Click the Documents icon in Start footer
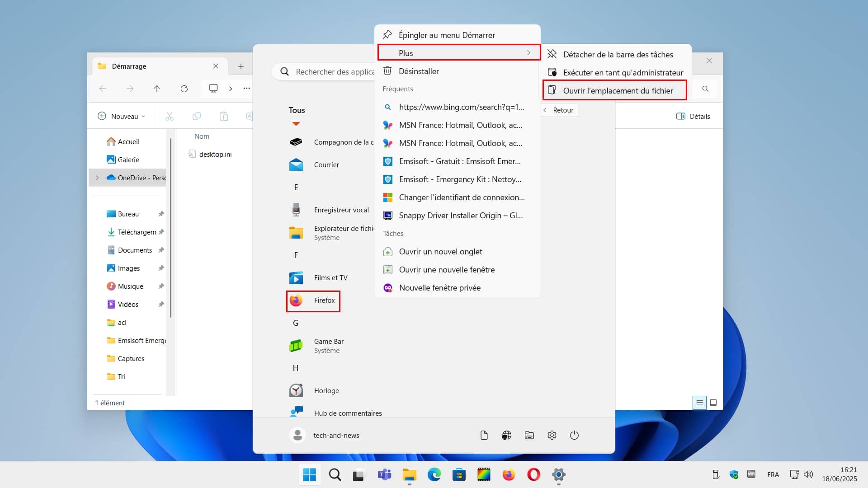 coord(484,435)
